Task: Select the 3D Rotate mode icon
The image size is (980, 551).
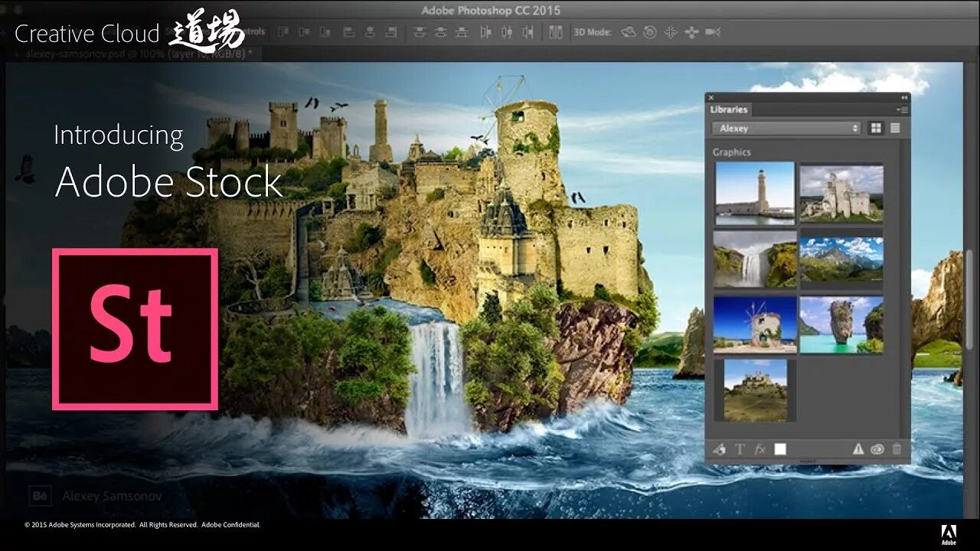Action: tap(629, 32)
